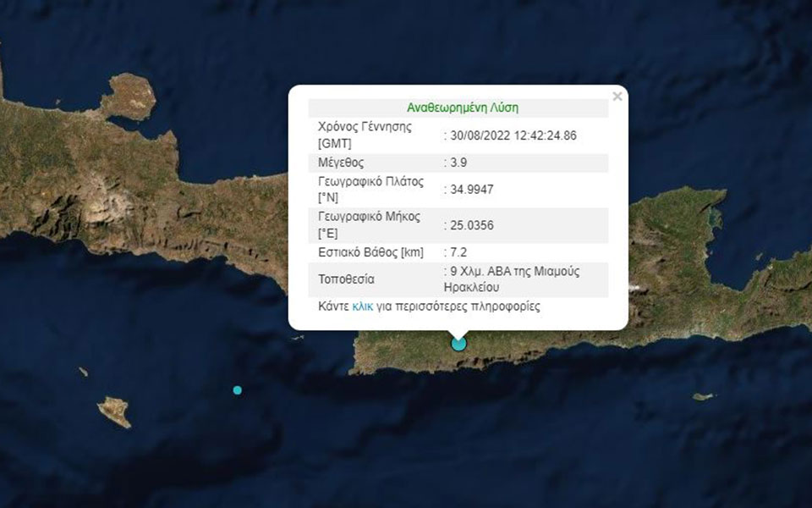Click the longitude value 25.0356
The height and width of the screenshot is (508, 812).
click(x=471, y=225)
